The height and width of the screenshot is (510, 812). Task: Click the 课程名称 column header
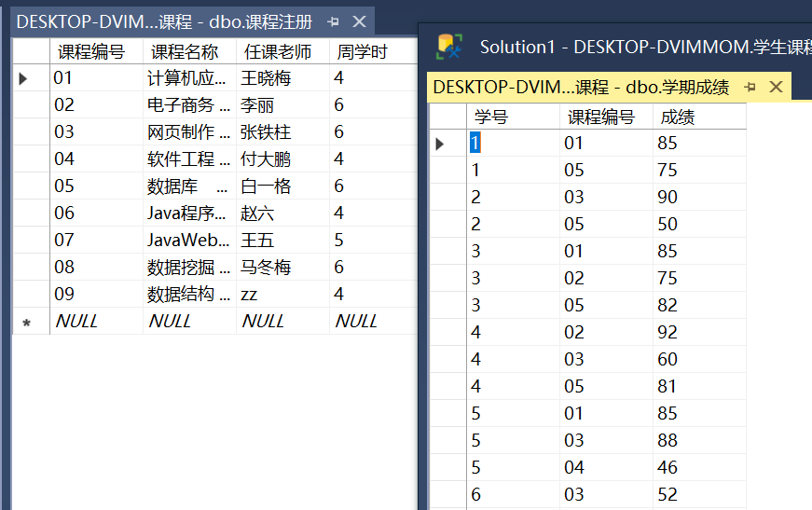(x=185, y=52)
